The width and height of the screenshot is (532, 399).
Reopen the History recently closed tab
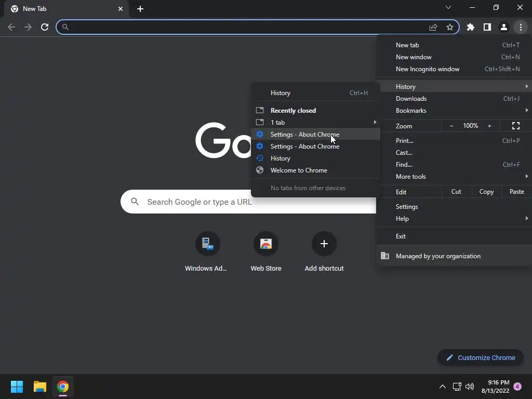315,158
